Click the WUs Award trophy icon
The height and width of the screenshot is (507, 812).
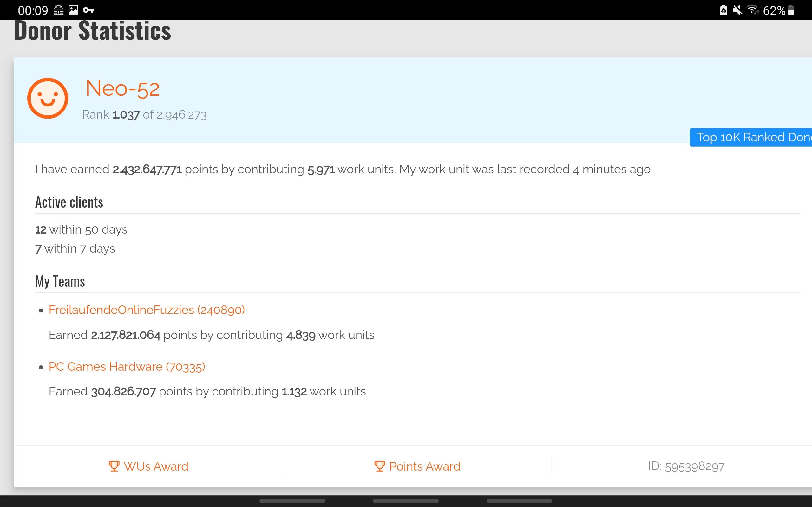(114, 466)
